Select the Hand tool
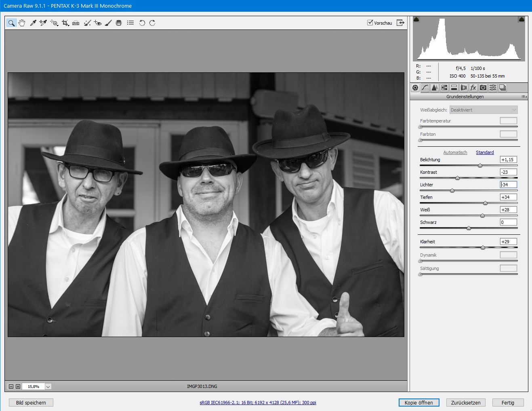The height and width of the screenshot is (411, 532). pyautogui.click(x=22, y=23)
